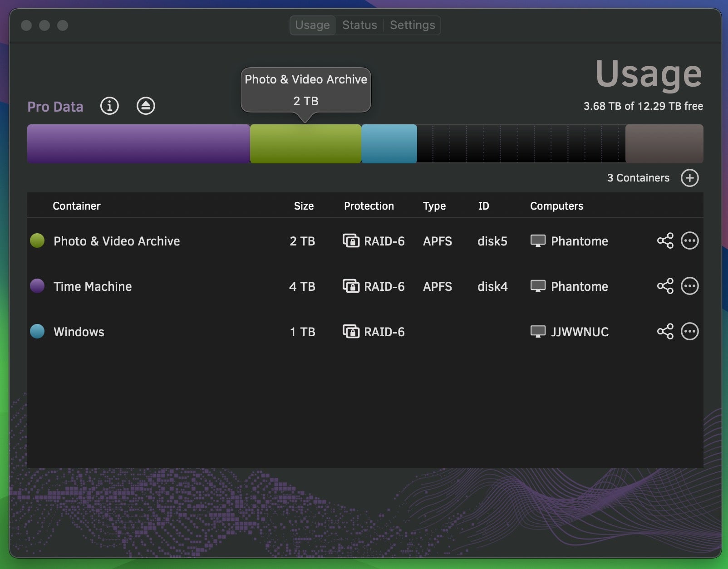Click the info icon beside Pro Data

109,106
